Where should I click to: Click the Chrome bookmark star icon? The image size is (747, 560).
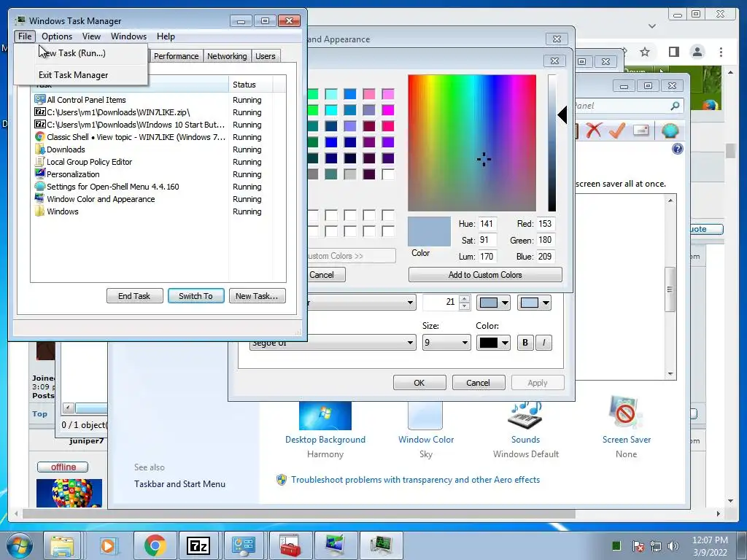coord(645,52)
